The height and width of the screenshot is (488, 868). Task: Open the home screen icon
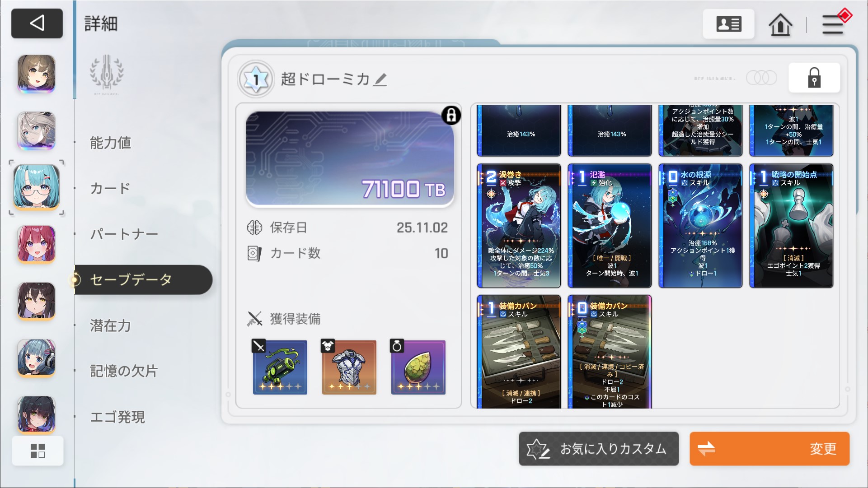(780, 24)
